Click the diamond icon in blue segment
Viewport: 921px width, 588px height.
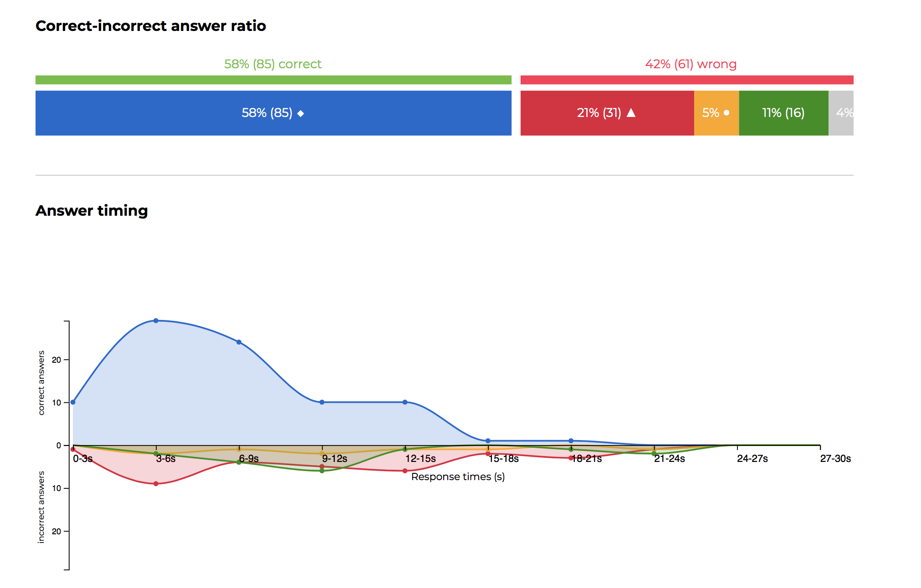tap(301, 113)
